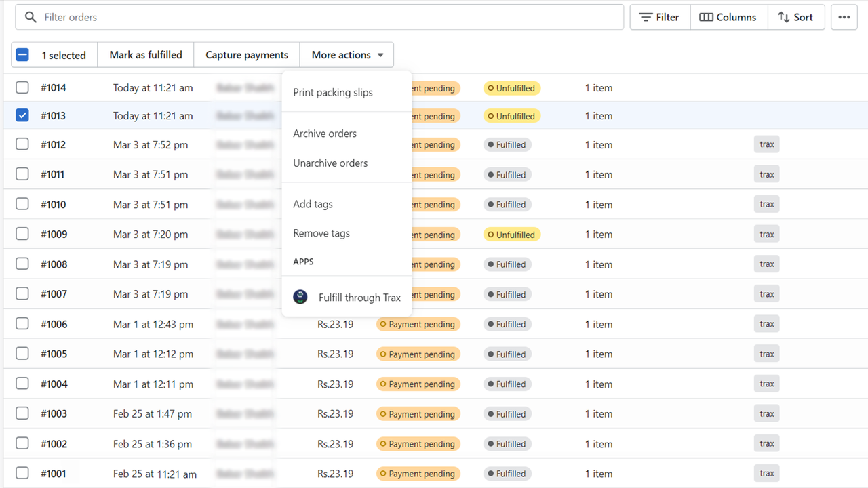Click Payment pending badge on order #1001
868x488 pixels.
[x=418, y=474]
